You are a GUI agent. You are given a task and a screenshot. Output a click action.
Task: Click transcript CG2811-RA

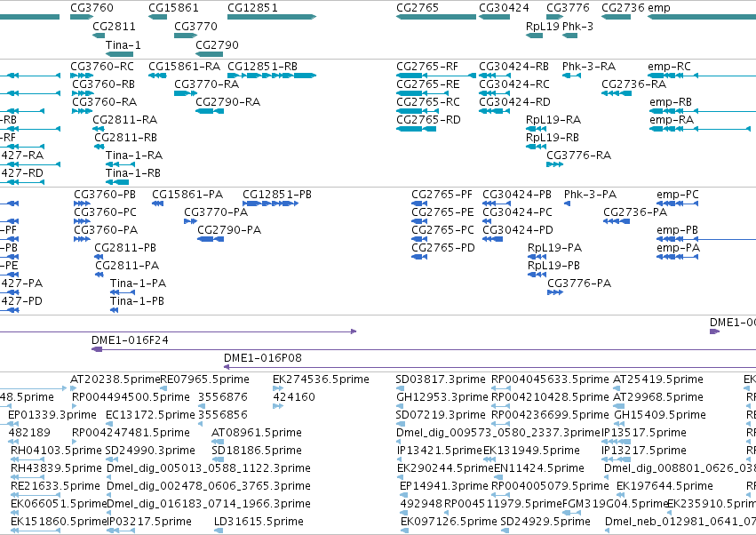click(x=99, y=129)
